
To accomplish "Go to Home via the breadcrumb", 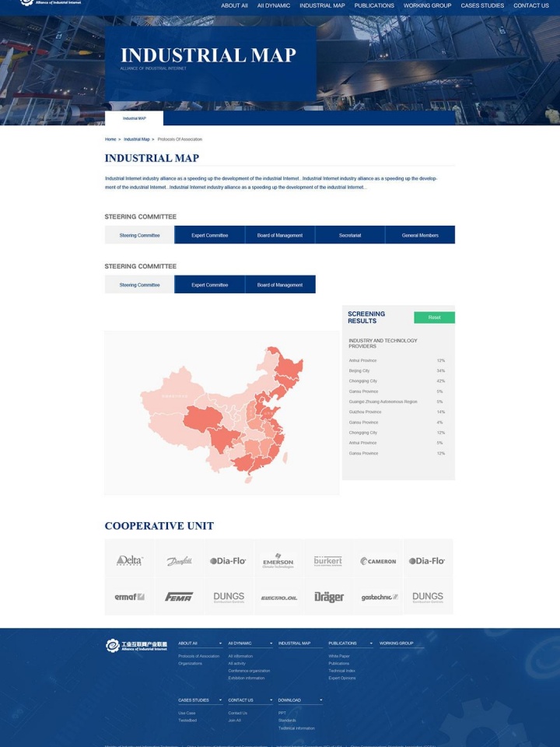I will [x=110, y=139].
